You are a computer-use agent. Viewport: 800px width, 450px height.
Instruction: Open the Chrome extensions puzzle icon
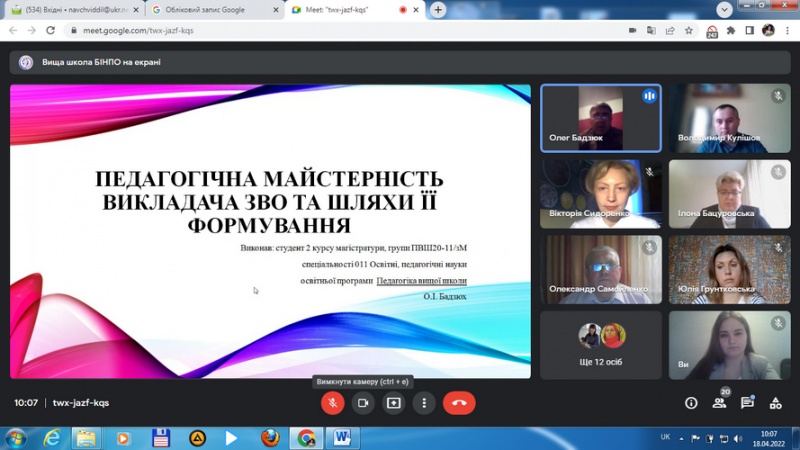tap(731, 30)
